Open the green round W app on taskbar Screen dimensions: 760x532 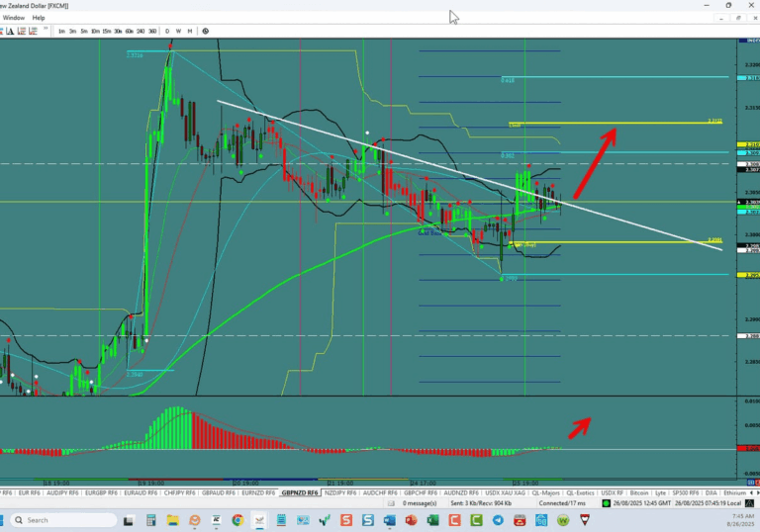click(563, 520)
